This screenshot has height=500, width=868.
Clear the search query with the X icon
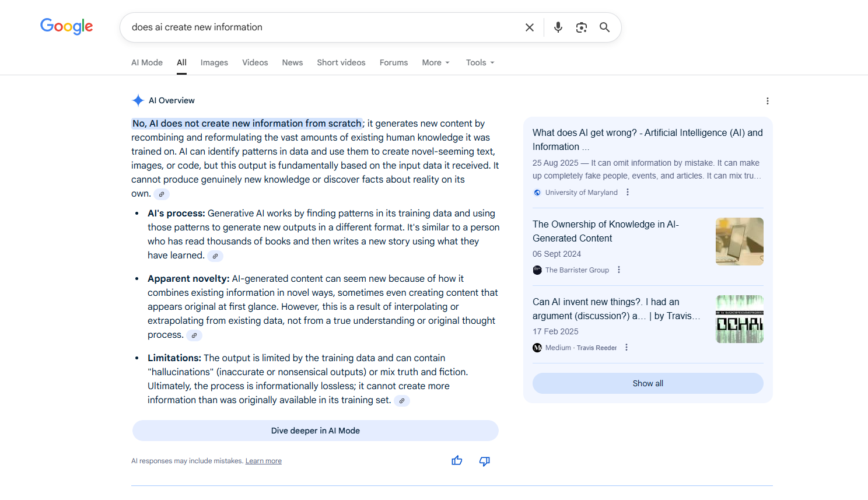(x=530, y=27)
